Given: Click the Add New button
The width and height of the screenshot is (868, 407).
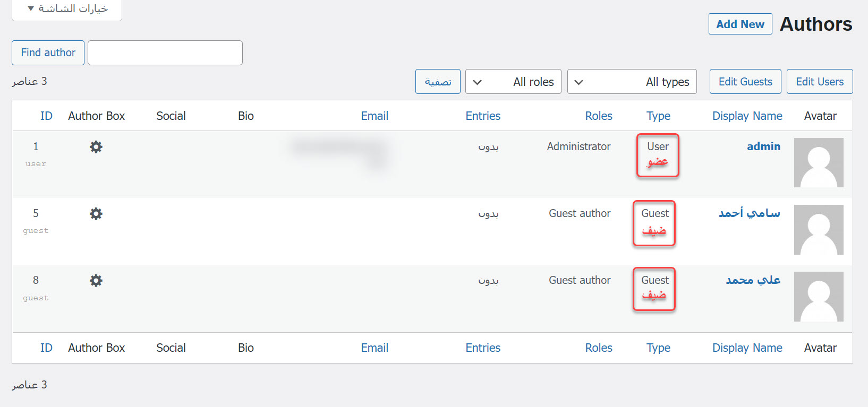Looking at the screenshot, I should (740, 24).
